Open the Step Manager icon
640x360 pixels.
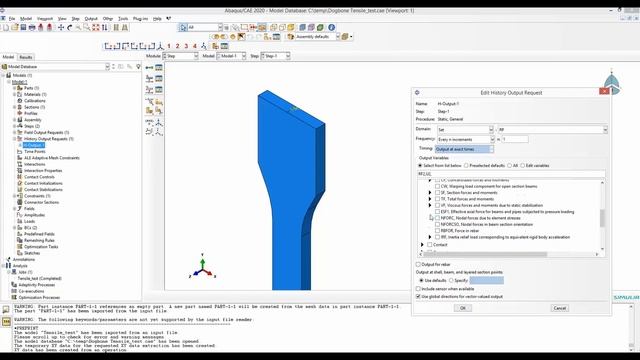click(159, 68)
